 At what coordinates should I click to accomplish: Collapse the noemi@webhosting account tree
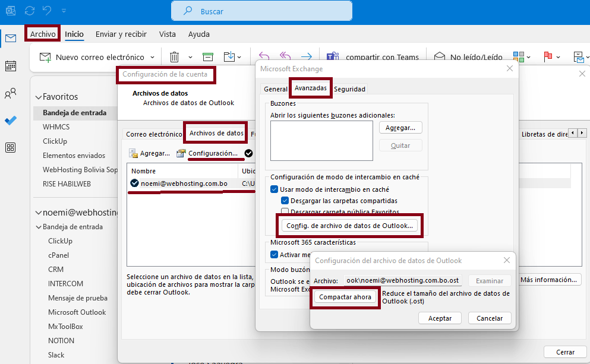39,213
